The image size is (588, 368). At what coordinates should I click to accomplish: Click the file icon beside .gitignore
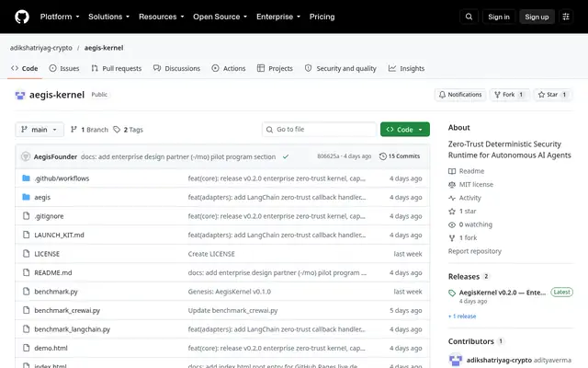26,216
